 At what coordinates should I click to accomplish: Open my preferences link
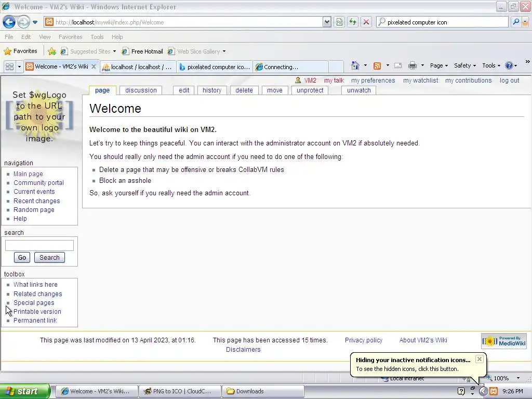pyautogui.click(x=373, y=81)
